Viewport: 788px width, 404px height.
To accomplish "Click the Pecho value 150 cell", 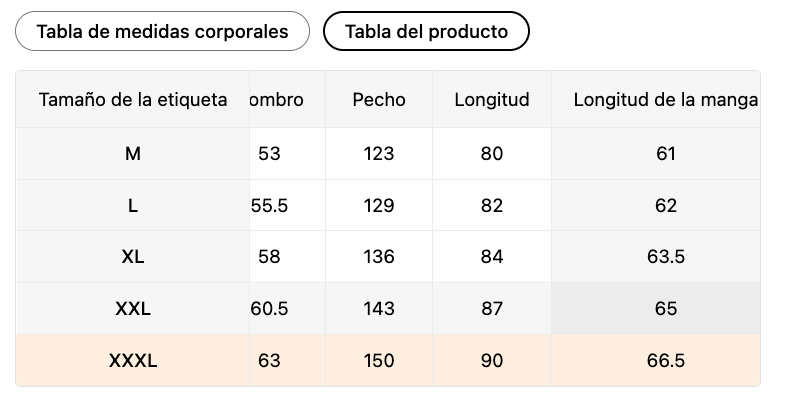I will [379, 361].
